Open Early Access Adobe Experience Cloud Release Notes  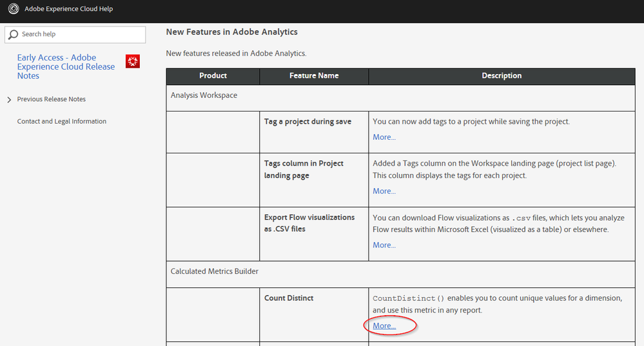tap(66, 66)
